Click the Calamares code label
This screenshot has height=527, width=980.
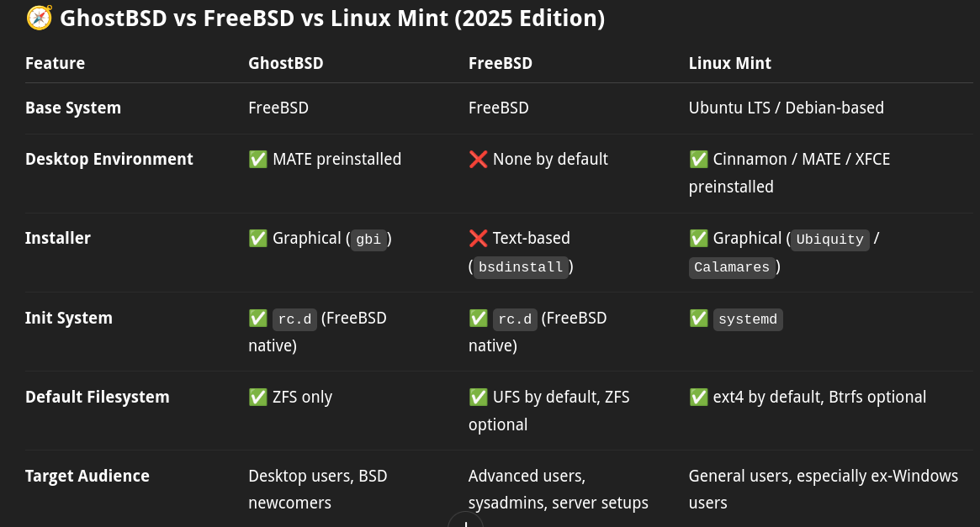pyautogui.click(x=731, y=267)
